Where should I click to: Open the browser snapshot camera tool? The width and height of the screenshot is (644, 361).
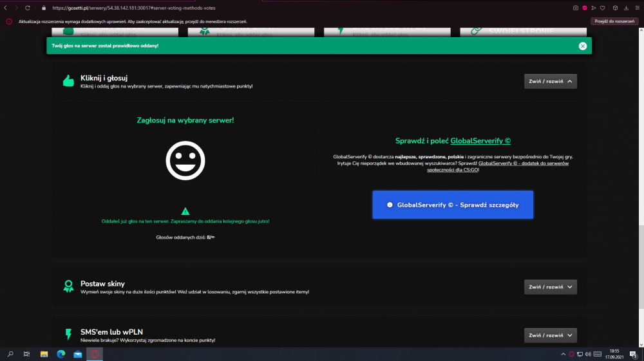[575, 8]
